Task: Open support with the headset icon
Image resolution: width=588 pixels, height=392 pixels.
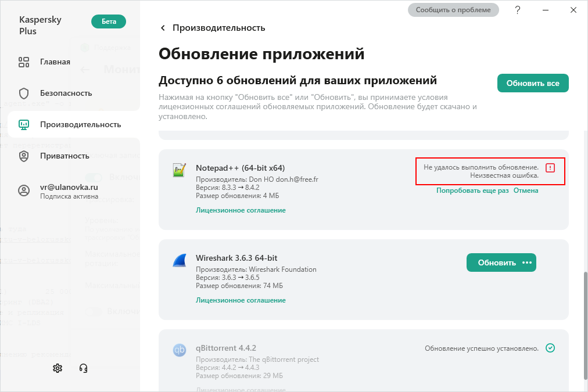Action: pos(83,368)
